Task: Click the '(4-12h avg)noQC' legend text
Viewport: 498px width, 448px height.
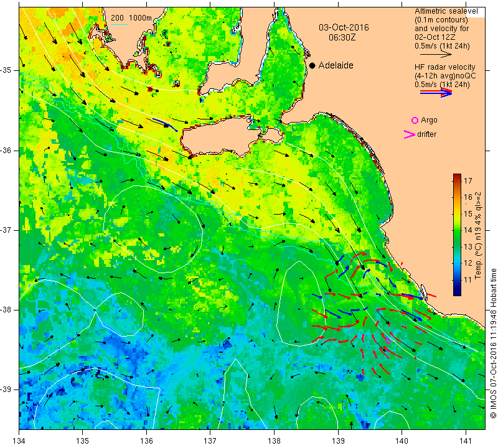Action: pos(445,76)
